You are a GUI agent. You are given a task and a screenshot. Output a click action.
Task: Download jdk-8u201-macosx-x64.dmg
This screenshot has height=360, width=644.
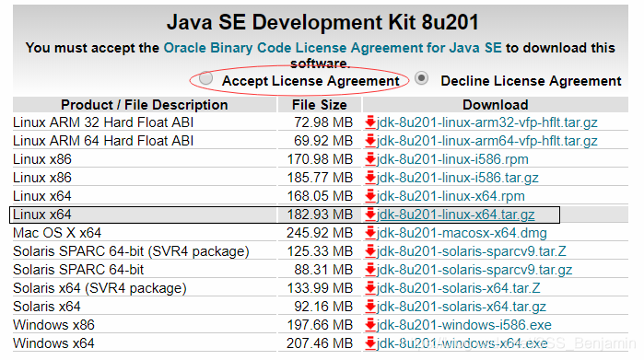point(462,233)
